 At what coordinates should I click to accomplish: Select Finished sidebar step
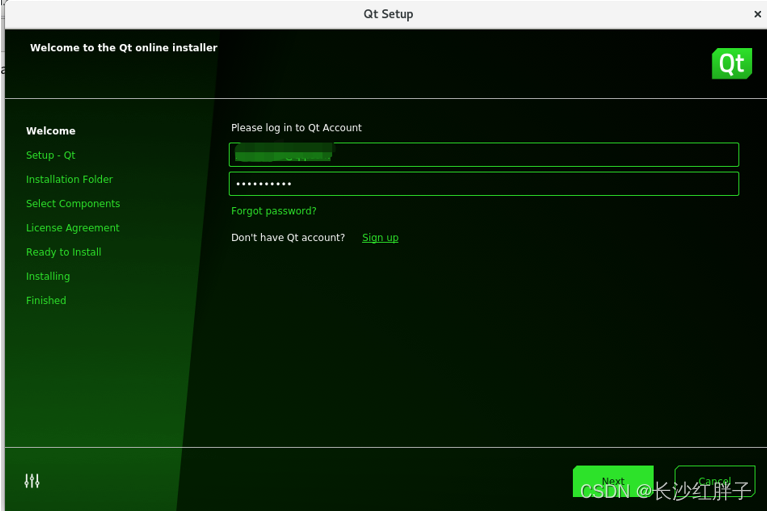click(x=46, y=300)
